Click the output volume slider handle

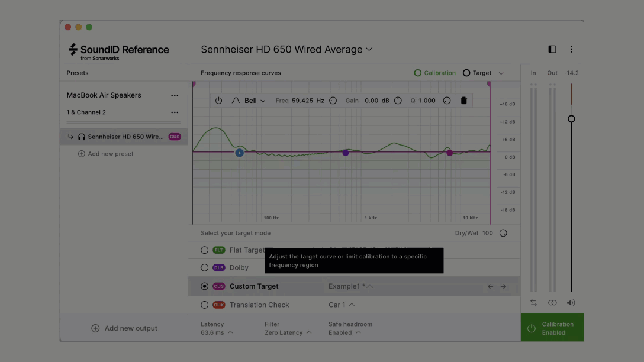coord(571,119)
